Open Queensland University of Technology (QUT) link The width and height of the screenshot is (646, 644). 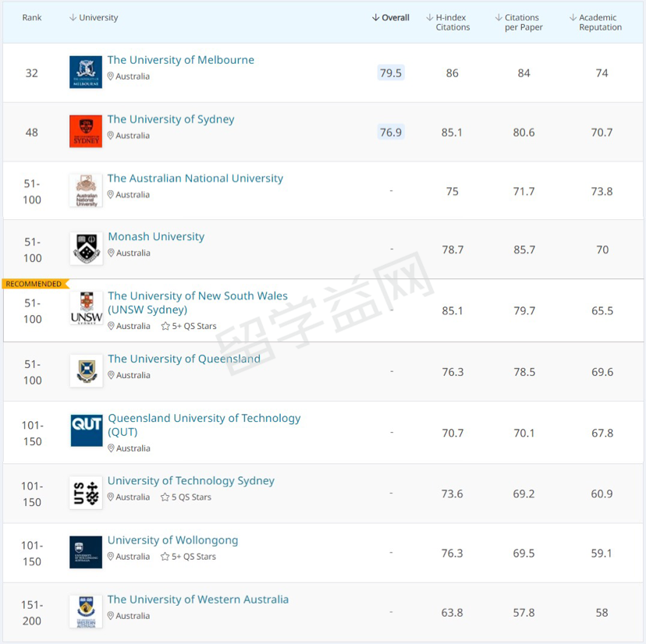(204, 425)
